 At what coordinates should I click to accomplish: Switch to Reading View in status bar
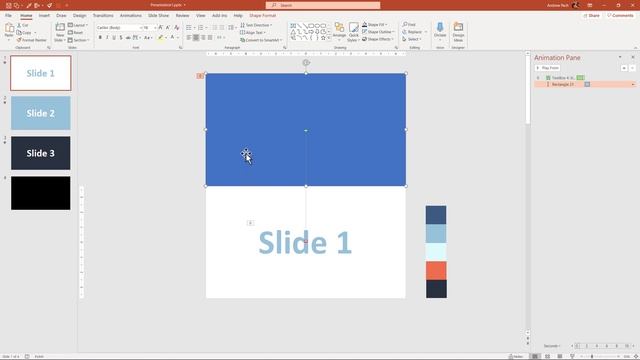(x=560, y=356)
